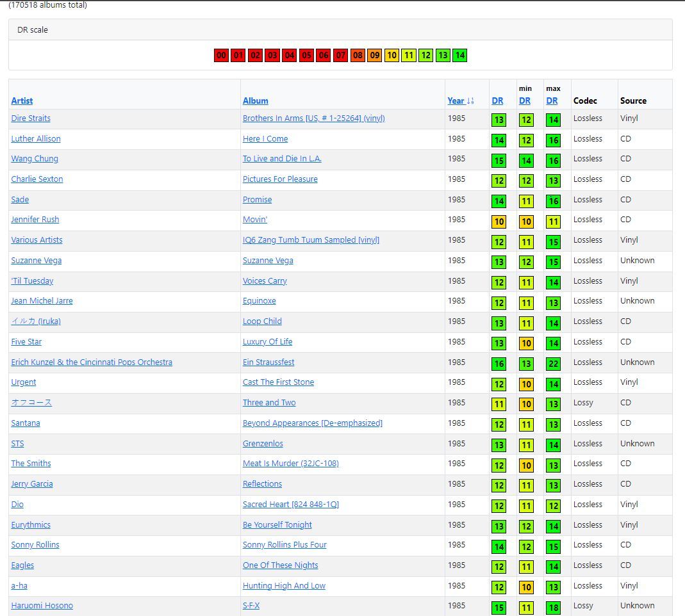Open Sade's Promise album page

[x=258, y=200]
